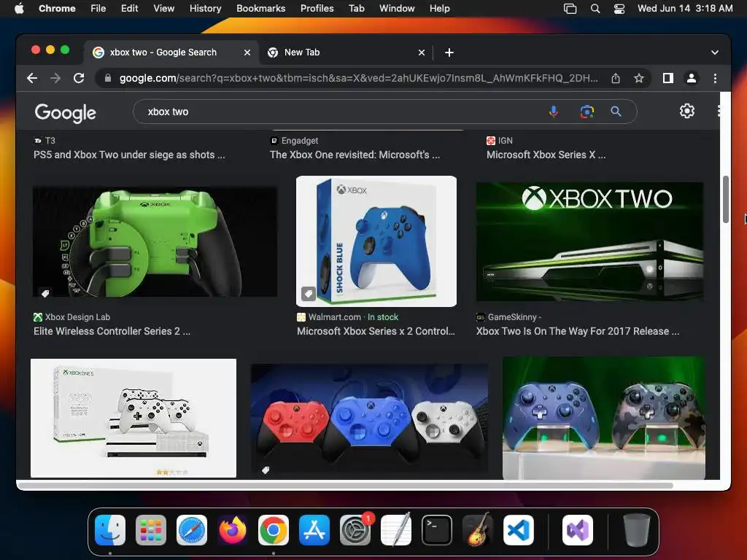Viewport: 747px width, 560px height.
Task: Open the Chrome menu in the menu bar
Action: (57, 8)
